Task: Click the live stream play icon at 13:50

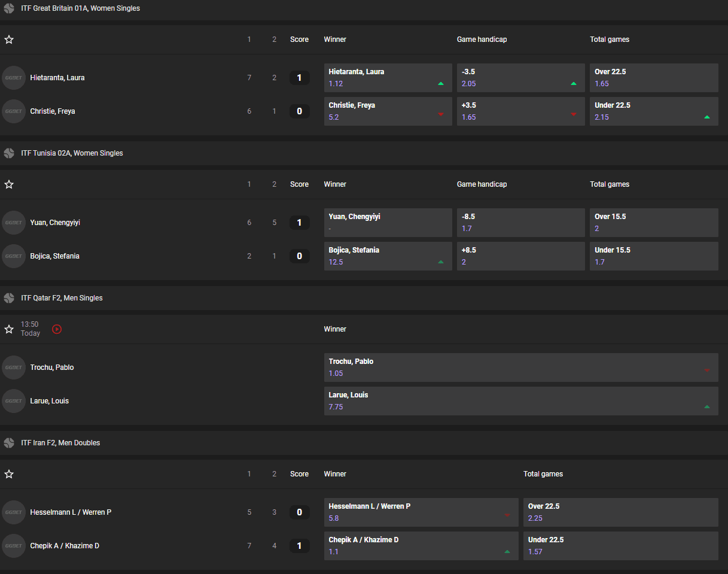Action: [x=57, y=329]
